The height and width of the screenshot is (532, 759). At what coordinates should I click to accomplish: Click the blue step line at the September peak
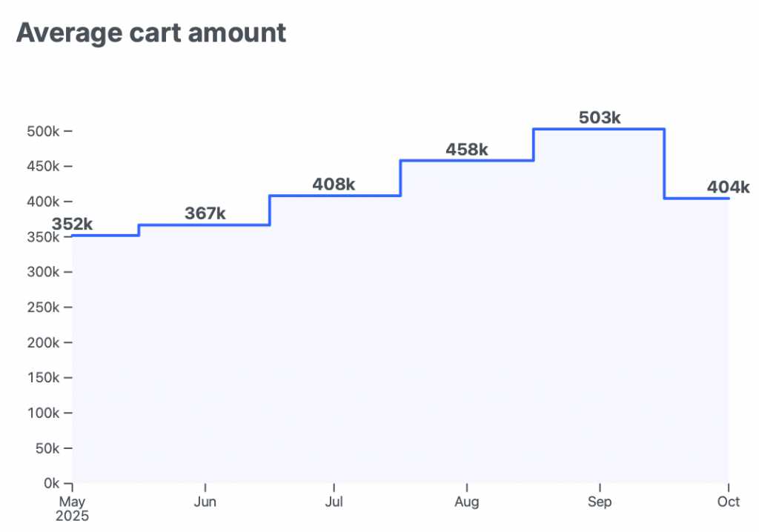tap(599, 129)
